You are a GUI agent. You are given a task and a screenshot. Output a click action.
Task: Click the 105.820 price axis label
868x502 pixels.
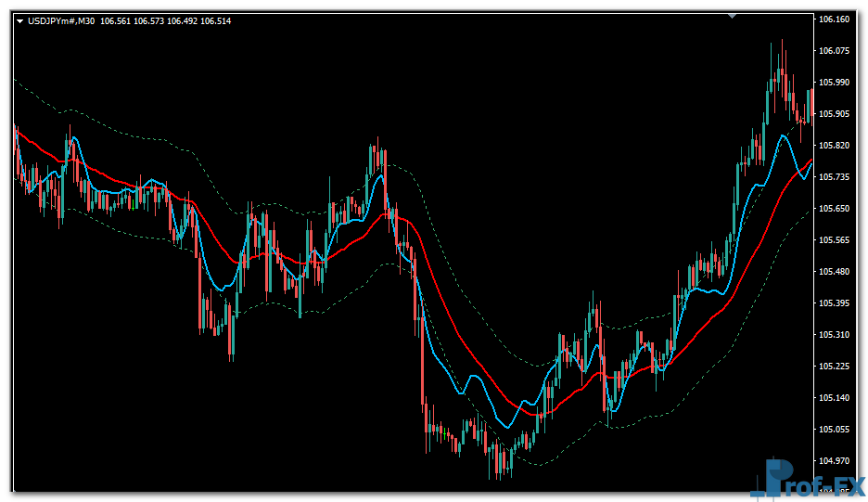(x=836, y=146)
